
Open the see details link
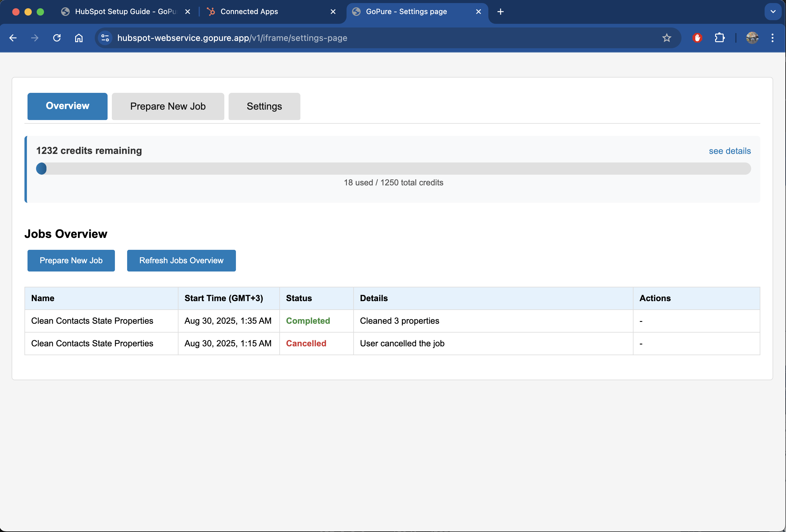[729, 151]
